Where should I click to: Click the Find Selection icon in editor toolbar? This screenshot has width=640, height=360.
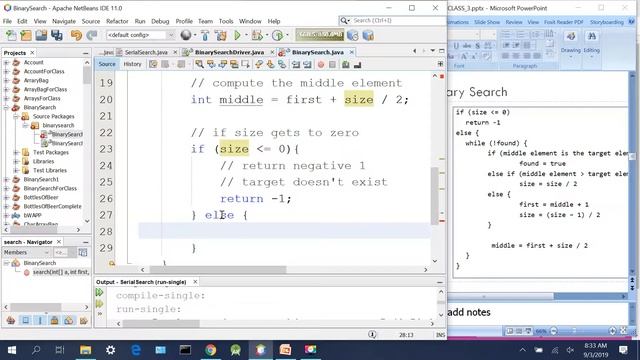coord(199,64)
